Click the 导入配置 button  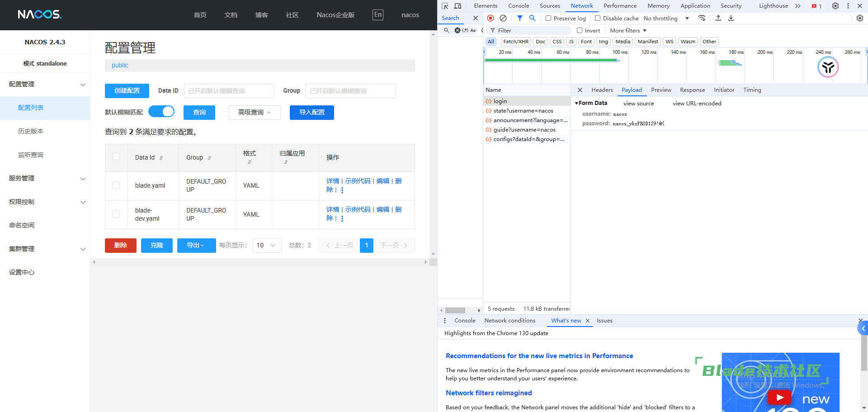312,112
